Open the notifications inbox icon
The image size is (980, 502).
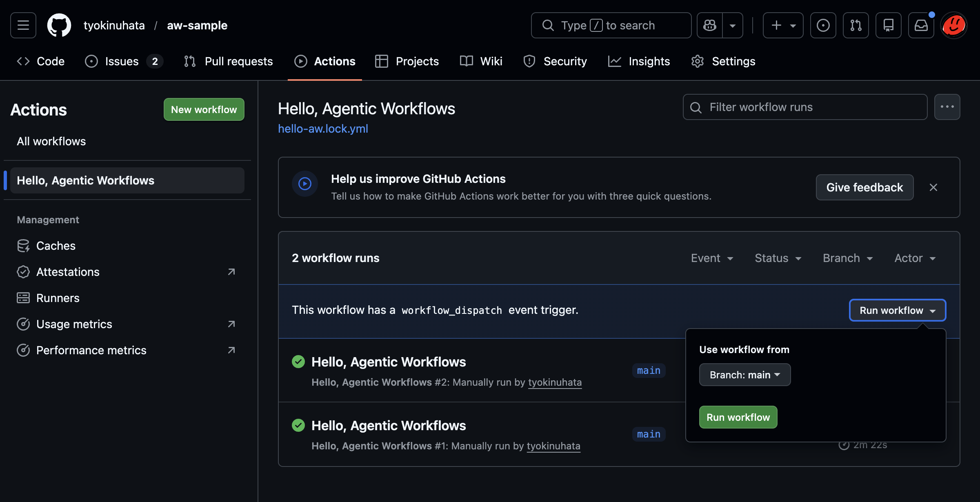point(921,25)
